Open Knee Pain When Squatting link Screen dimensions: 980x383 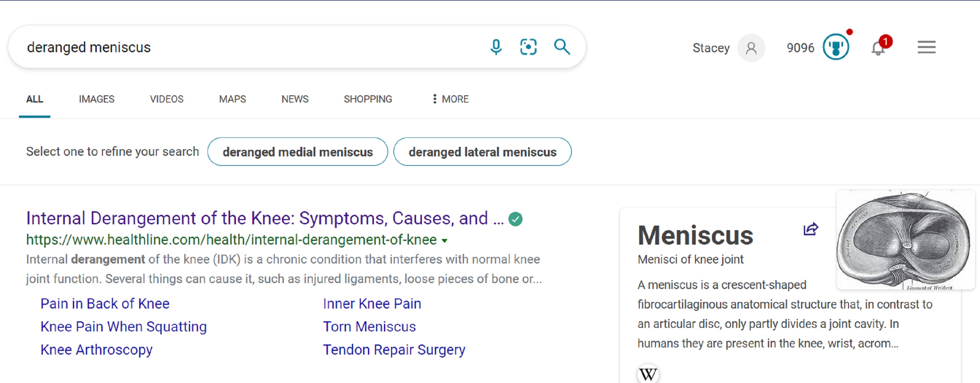(124, 327)
